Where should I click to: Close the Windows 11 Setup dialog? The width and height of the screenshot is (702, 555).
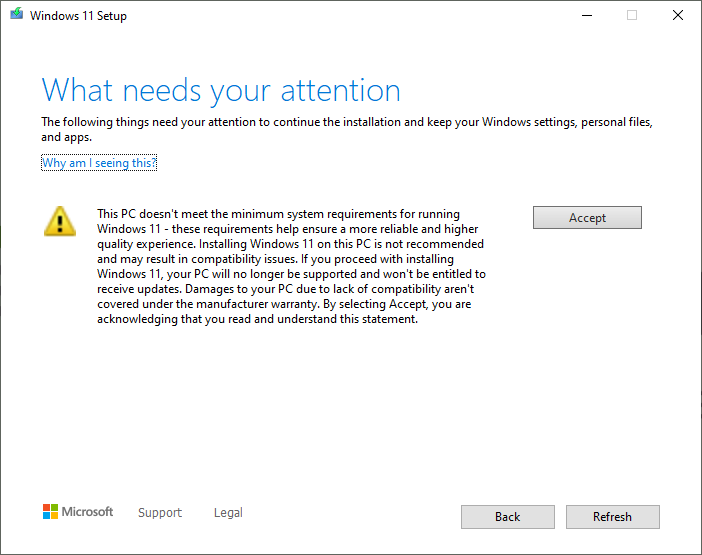(x=678, y=16)
